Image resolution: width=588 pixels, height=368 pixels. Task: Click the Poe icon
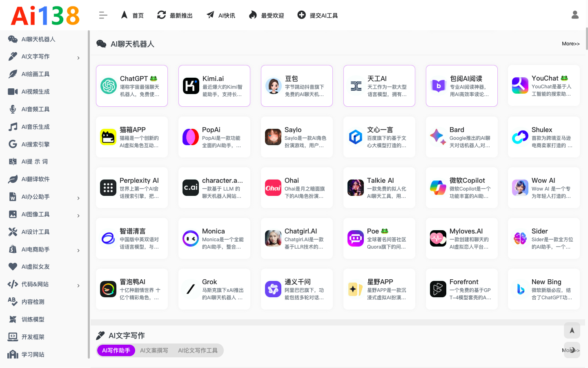[x=356, y=238]
